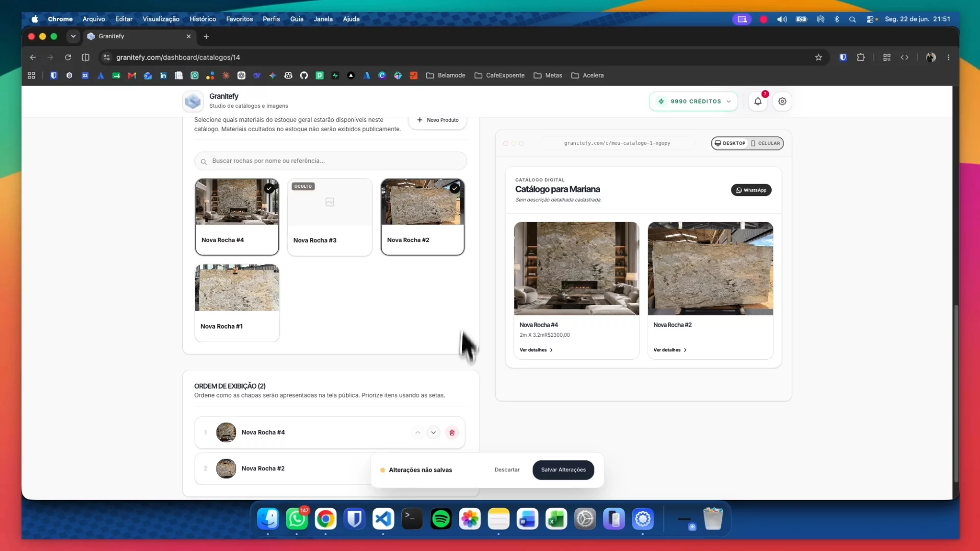Focus the Buscar rochas search field
The height and width of the screenshot is (551, 980).
pyautogui.click(x=331, y=161)
